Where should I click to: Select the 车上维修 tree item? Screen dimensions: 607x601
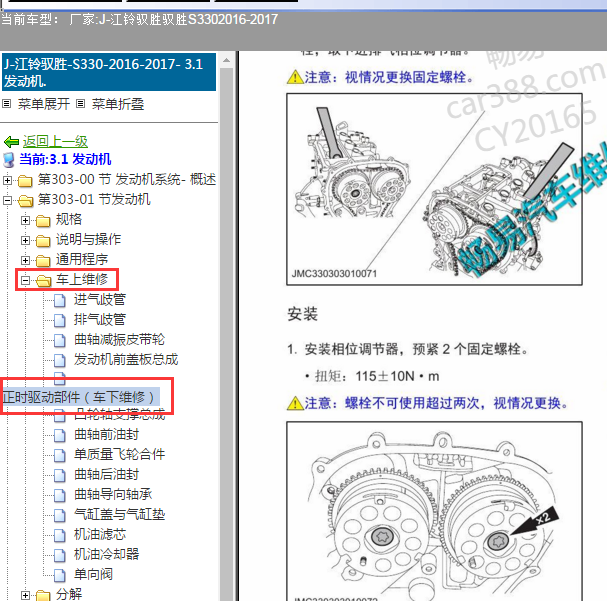pos(82,279)
